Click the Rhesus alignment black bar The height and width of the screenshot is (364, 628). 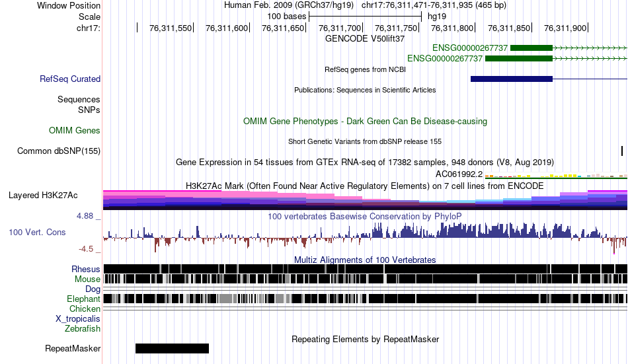366,269
